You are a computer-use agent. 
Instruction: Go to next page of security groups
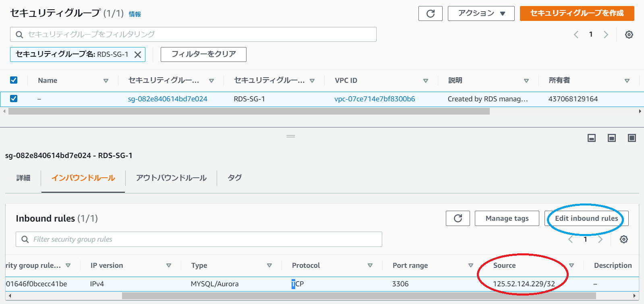coord(606,35)
